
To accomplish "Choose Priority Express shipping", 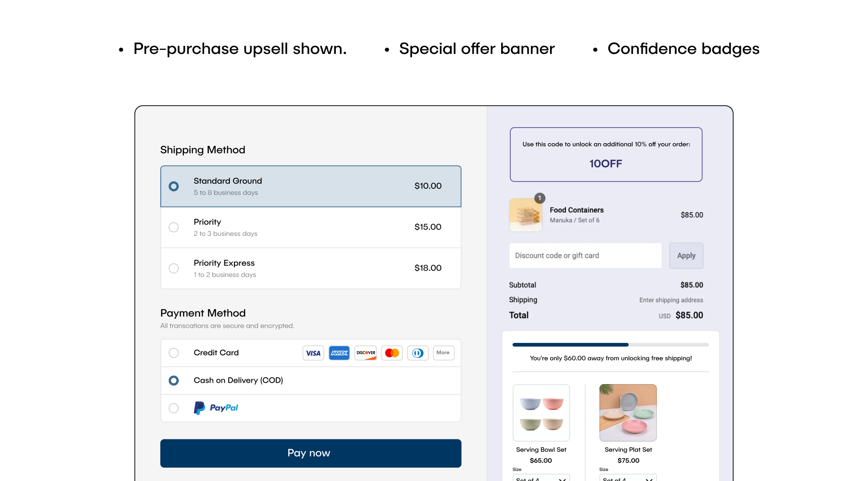I will pos(174,268).
